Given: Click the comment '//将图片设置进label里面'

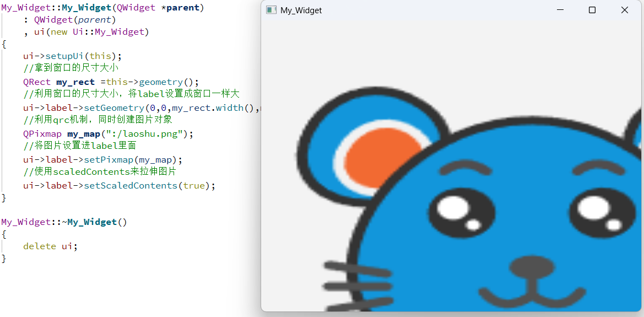Looking at the screenshot, I should 80,146.
